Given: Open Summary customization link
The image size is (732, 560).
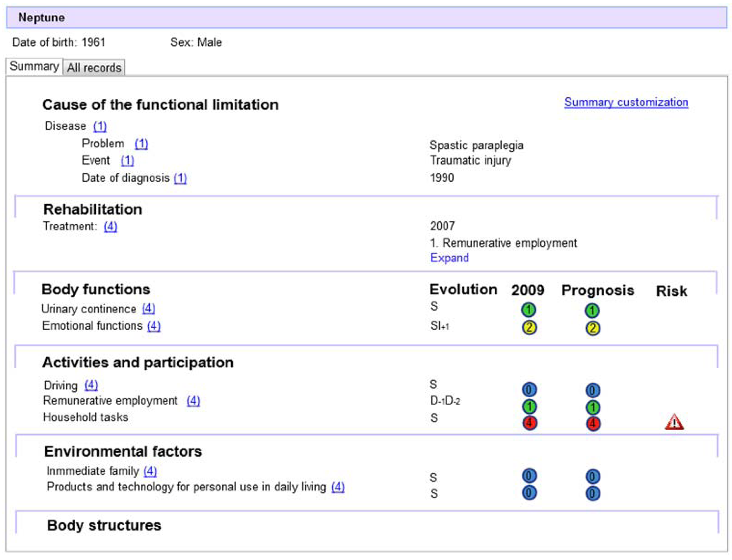Looking at the screenshot, I should pos(626,102).
